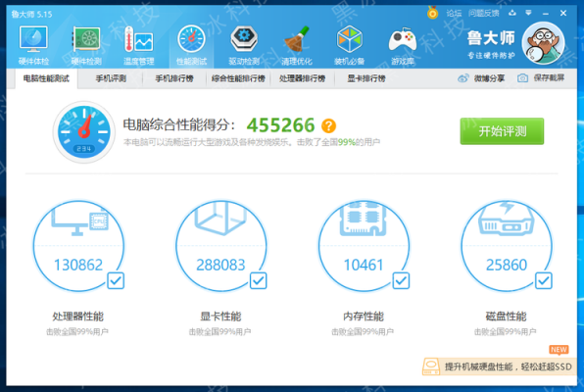Click the 提升机械硬盘性能 SSD banner
The image size is (584, 392).
(x=500, y=367)
